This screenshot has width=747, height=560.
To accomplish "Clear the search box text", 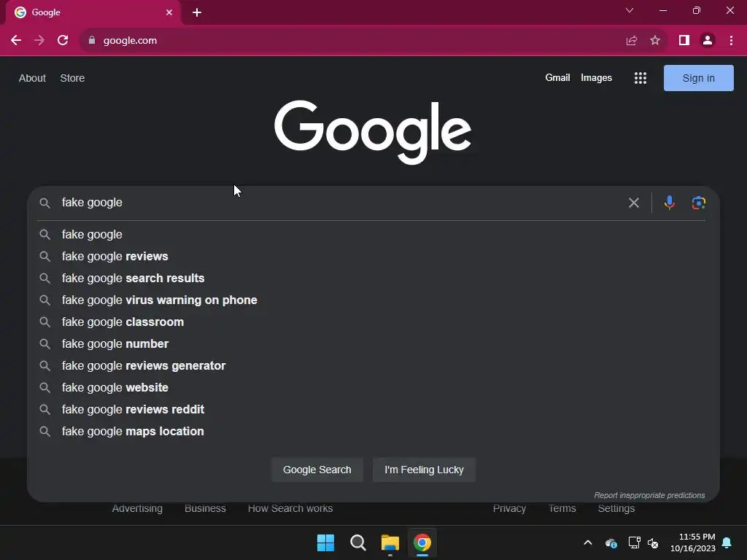I will 634,203.
